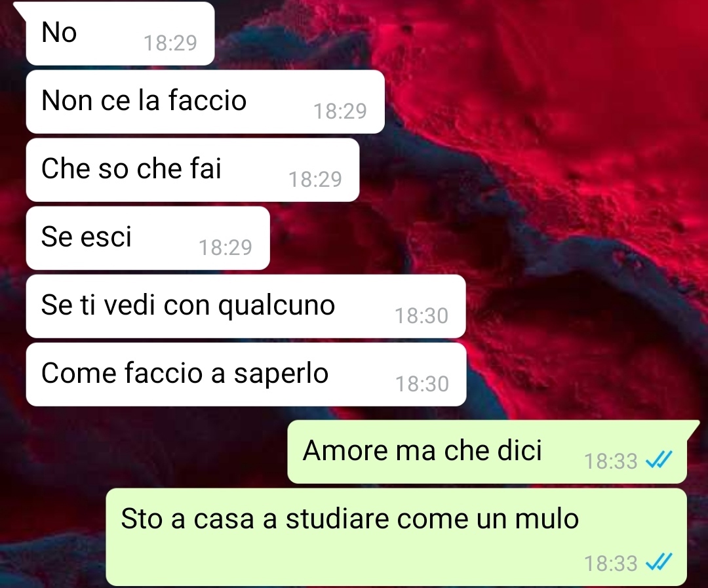This screenshot has height=588, width=708.
Task: Click read-receipt double check on "Amore ma che dici"
Action: (659, 460)
